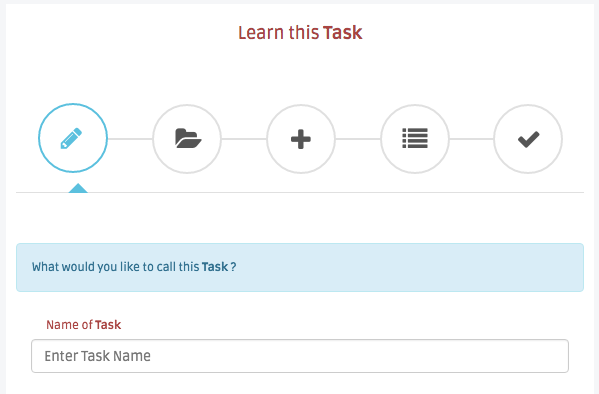Select the pencil edit step icon
This screenshot has height=394, width=599.
tap(73, 138)
